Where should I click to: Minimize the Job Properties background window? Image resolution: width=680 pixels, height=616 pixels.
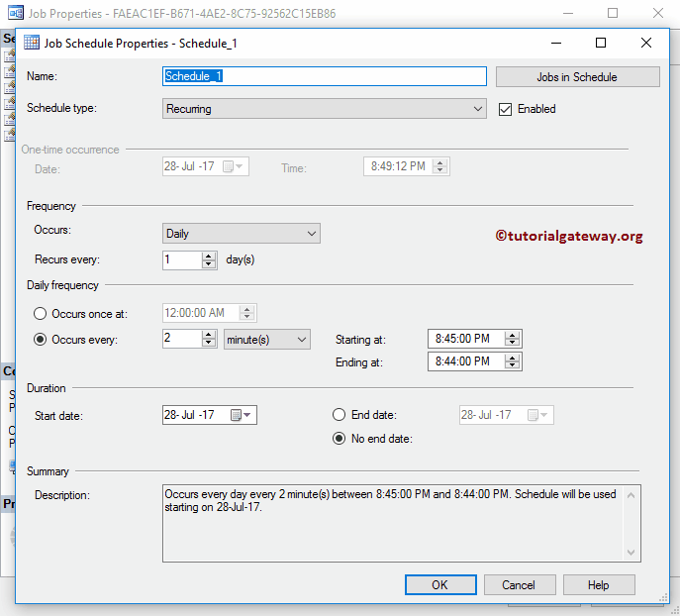568,13
